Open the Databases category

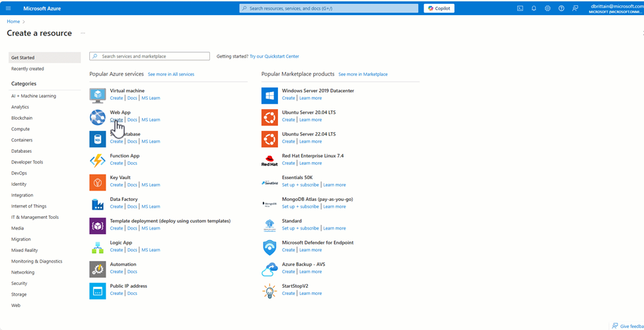(x=21, y=151)
